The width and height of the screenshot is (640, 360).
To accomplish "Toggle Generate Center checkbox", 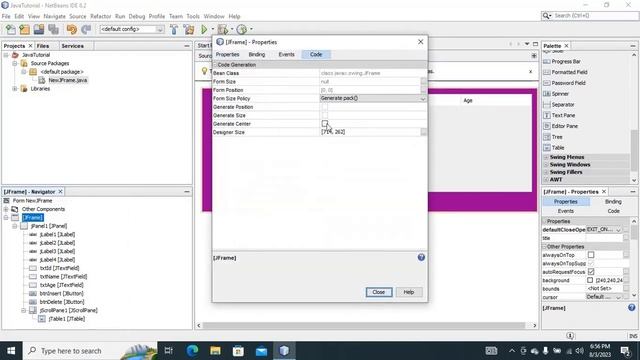I will pyautogui.click(x=324, y=124).
